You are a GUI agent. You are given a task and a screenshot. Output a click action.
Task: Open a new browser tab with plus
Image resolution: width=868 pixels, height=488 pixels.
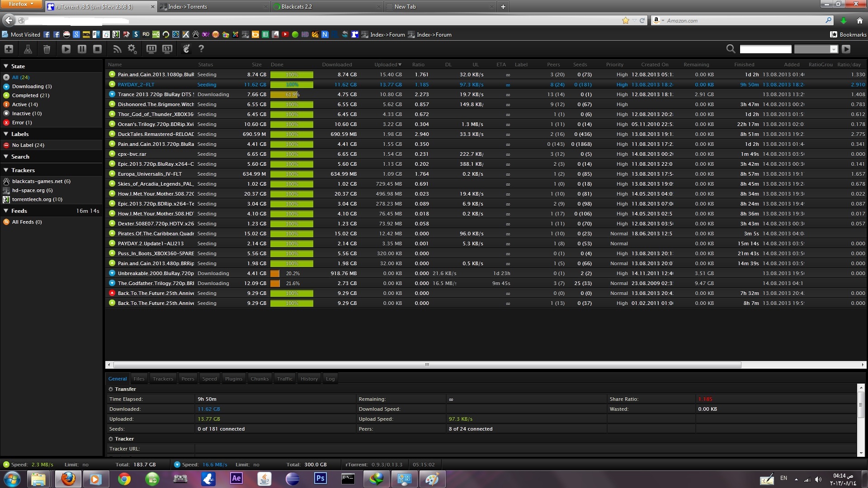[x=503, y=6]
